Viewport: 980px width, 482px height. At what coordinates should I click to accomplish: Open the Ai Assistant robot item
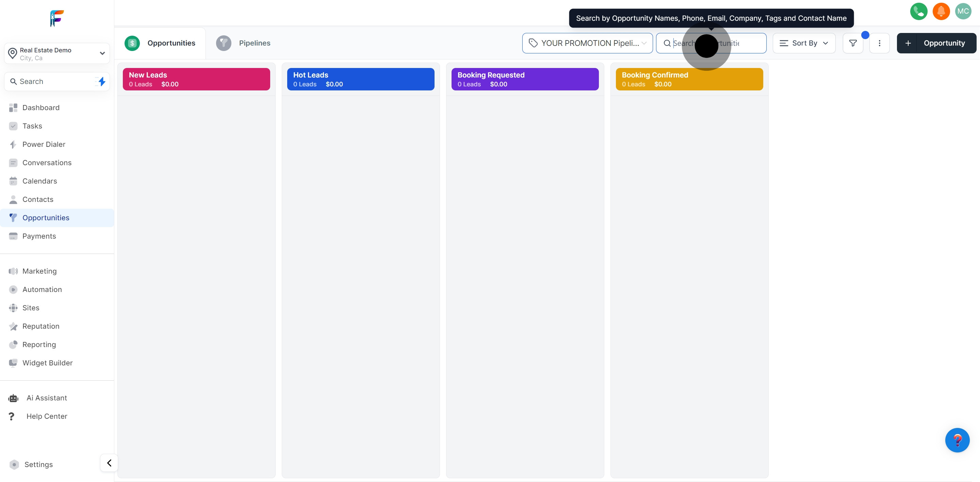[x=46, y=398]
